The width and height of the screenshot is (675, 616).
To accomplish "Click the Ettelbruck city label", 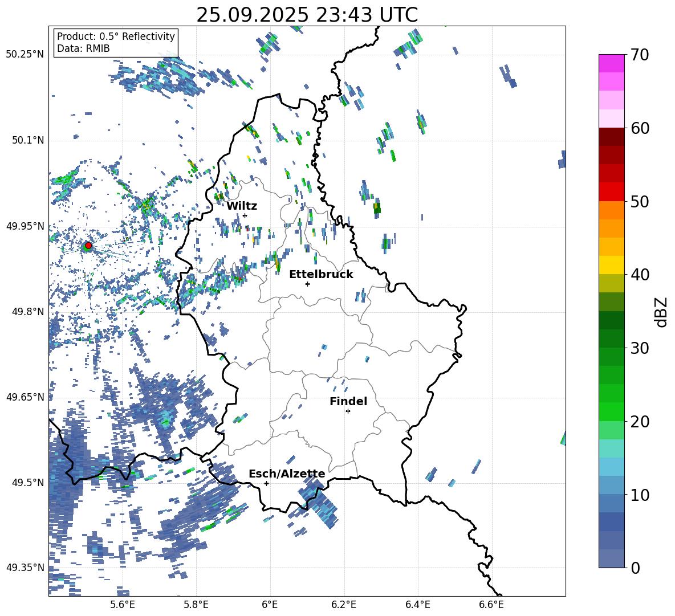I will click(x=321, y=274).
